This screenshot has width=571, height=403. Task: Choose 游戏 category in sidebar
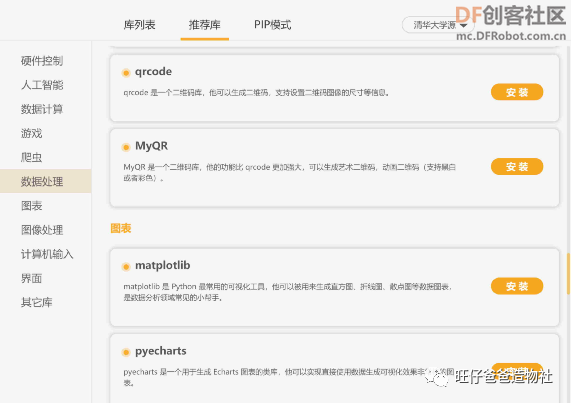point(31,133)
